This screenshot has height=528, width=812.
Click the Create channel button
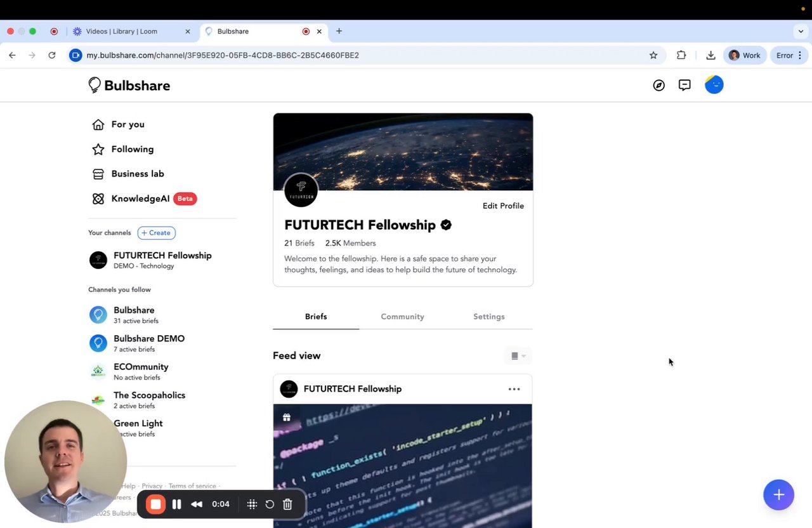156,233
